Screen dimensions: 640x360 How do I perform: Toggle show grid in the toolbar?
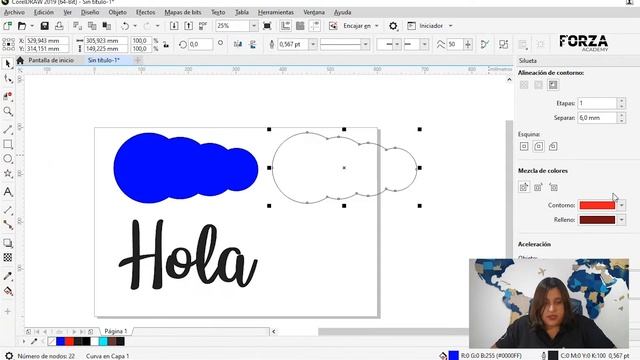pyautogui.click(x=300, y=26)
